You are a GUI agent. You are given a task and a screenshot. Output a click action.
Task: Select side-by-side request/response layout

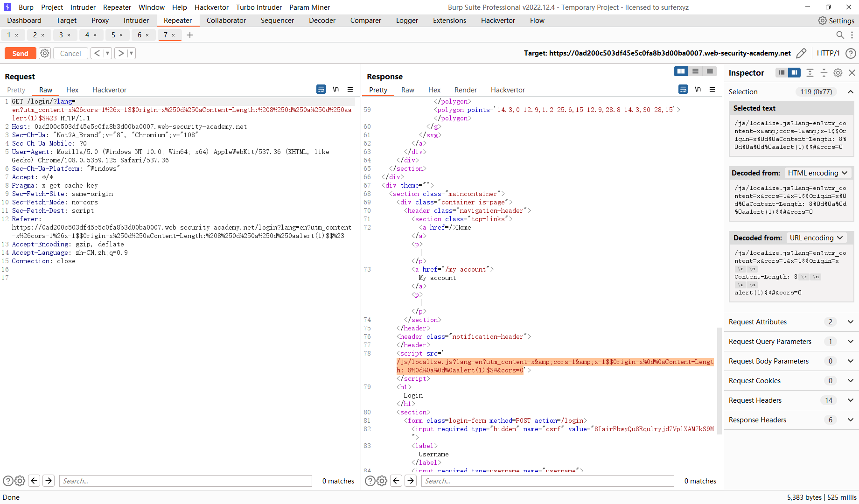[681, 71]
